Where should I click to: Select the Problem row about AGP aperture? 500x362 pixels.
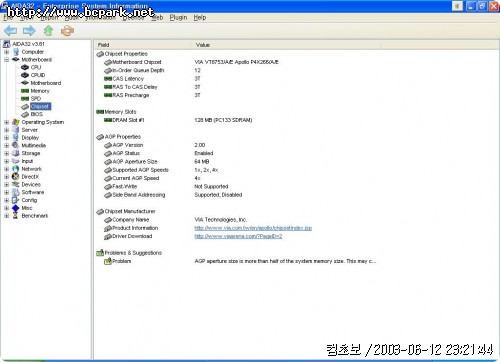pos(237,261)
